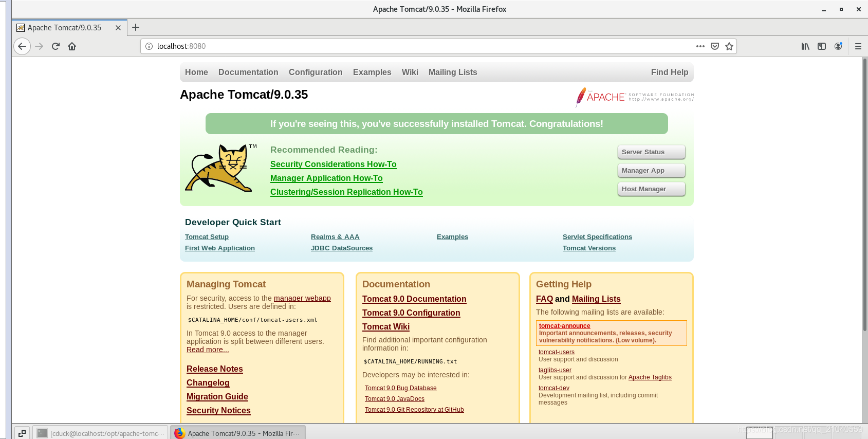Open Tomcat Versions link

[589, 248]
